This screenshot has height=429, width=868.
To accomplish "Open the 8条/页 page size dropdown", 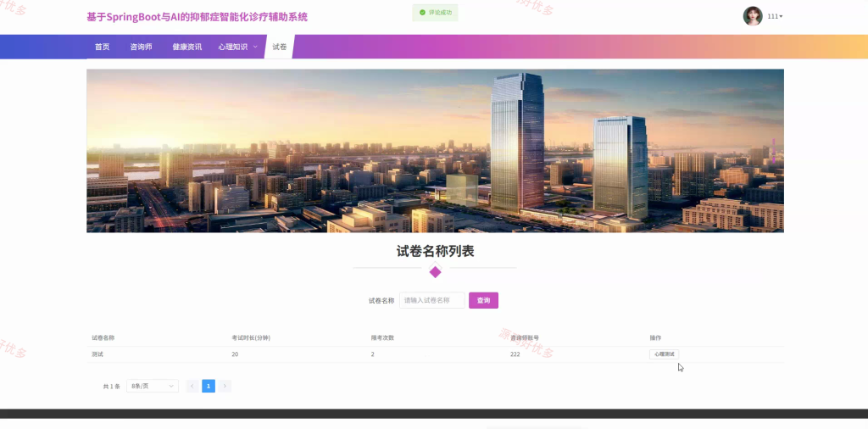I will pos(153,386).
